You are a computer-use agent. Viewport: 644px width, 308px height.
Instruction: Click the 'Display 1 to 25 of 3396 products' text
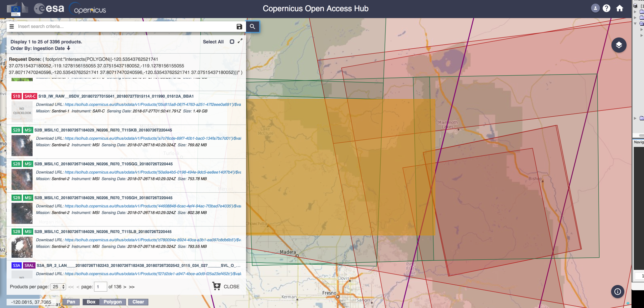coord(46,42)
